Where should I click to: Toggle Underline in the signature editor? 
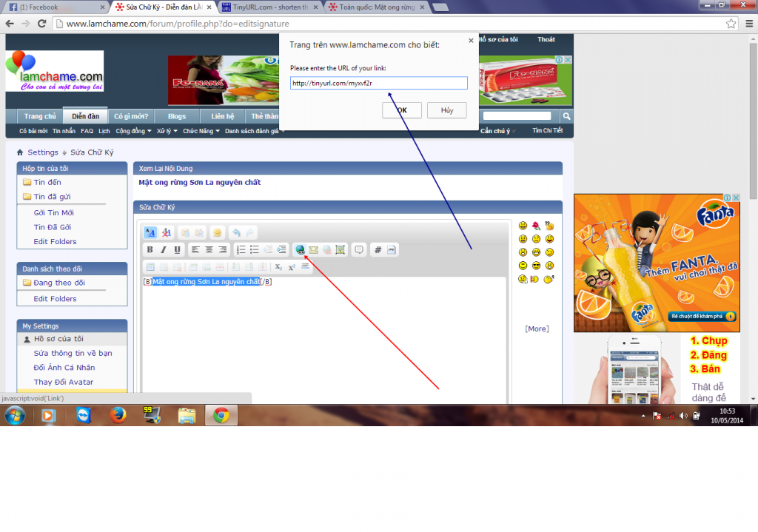point(177,250)
